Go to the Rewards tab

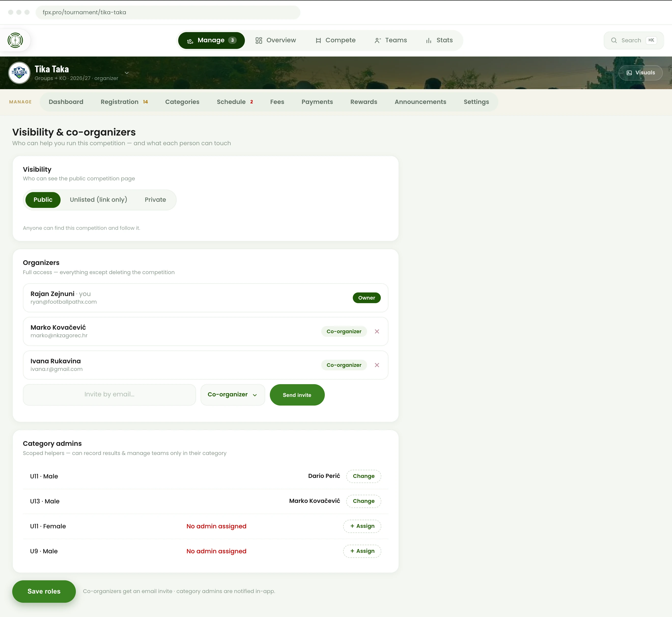(364, 102)
